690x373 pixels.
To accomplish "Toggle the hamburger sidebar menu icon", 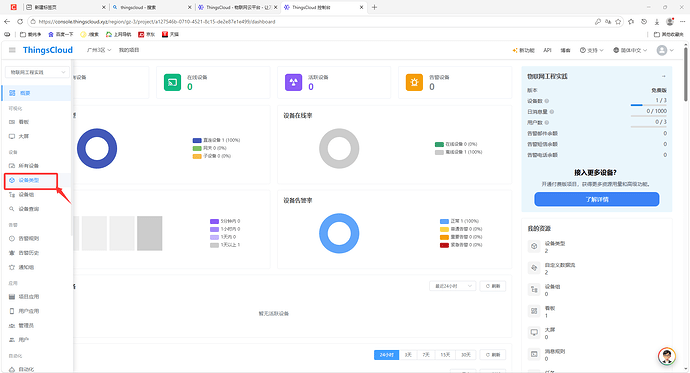I will [x=12, y=50].
